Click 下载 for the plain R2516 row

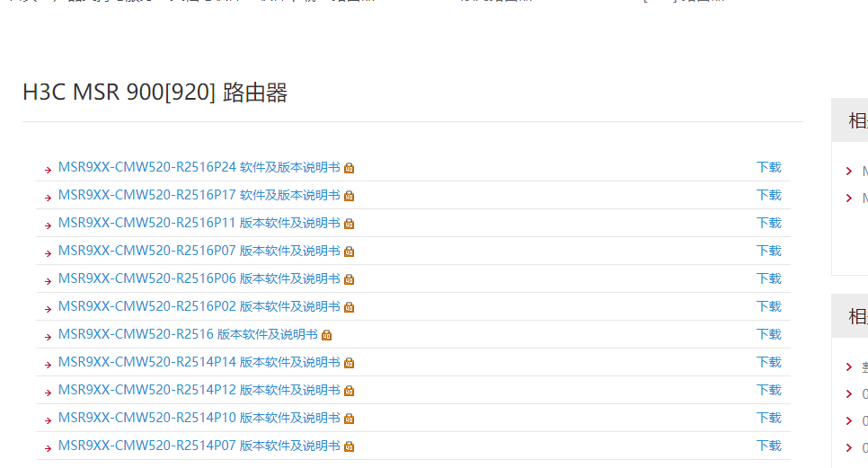click(769, 334)
